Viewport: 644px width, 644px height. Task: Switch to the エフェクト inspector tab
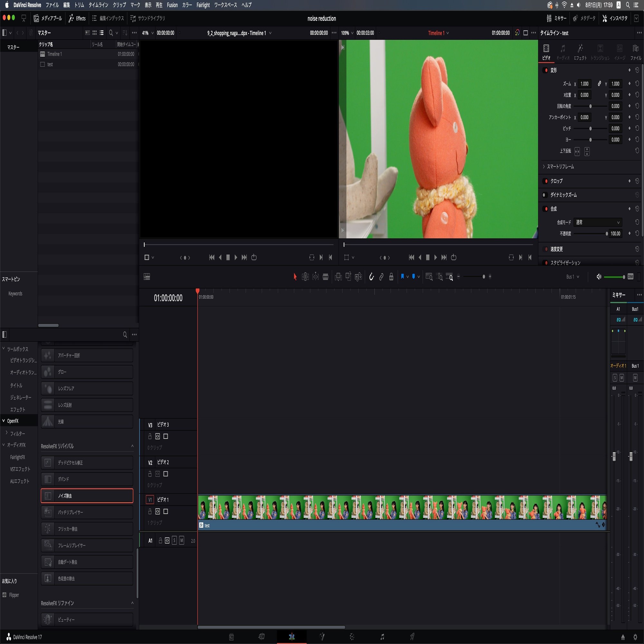click(580, 52)
